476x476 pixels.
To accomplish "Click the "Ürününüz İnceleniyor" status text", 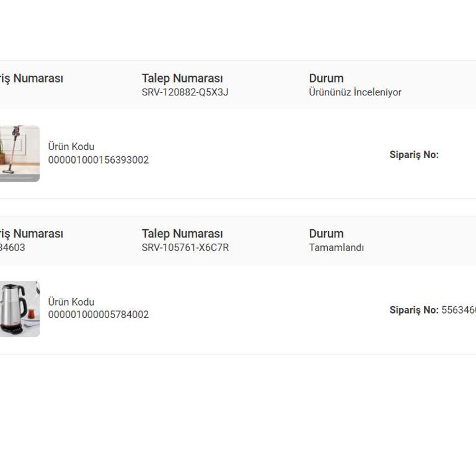I will click(355, 92).
